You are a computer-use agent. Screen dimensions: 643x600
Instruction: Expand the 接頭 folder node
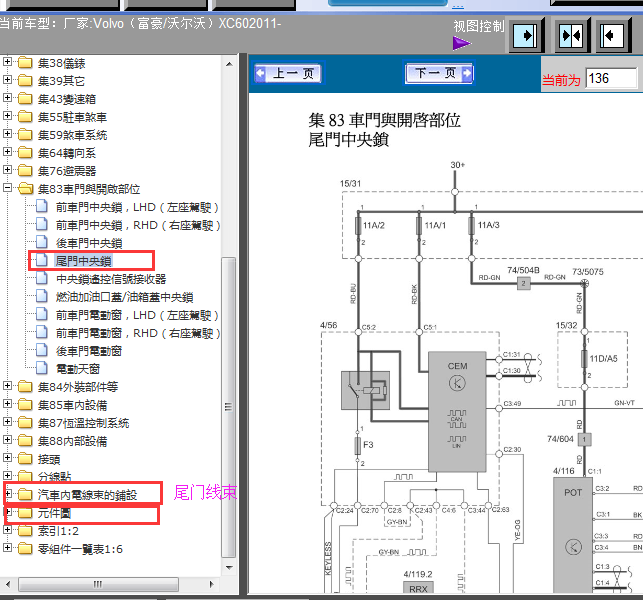click(x=7, y=458)
